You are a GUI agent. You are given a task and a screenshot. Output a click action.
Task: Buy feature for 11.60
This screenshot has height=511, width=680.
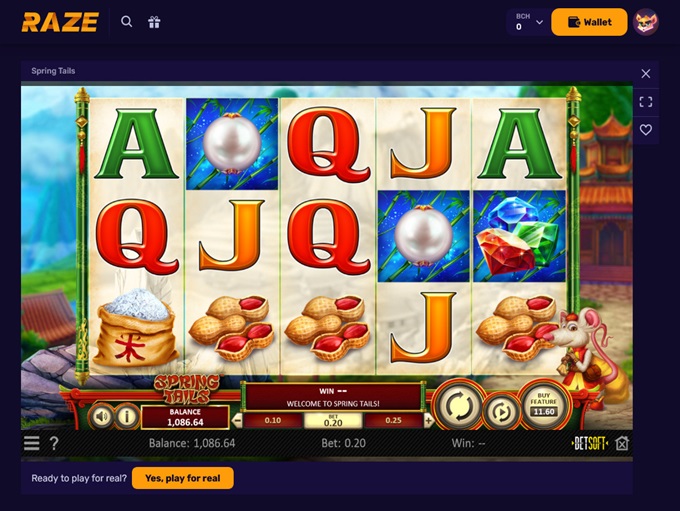pyautogui.click(x=543, y=404)
